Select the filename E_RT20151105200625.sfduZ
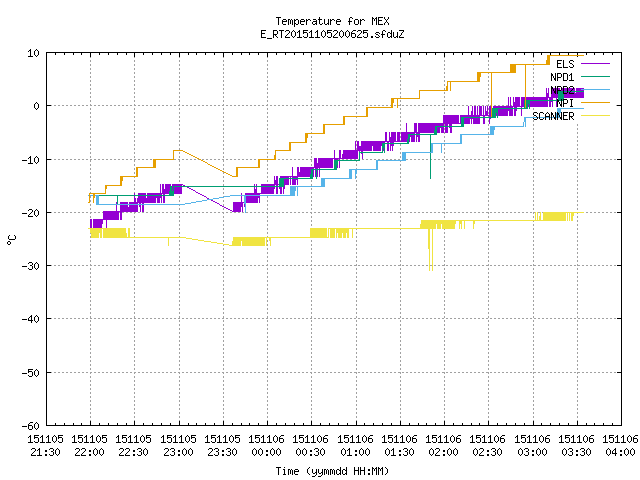 tap(332, 34)
